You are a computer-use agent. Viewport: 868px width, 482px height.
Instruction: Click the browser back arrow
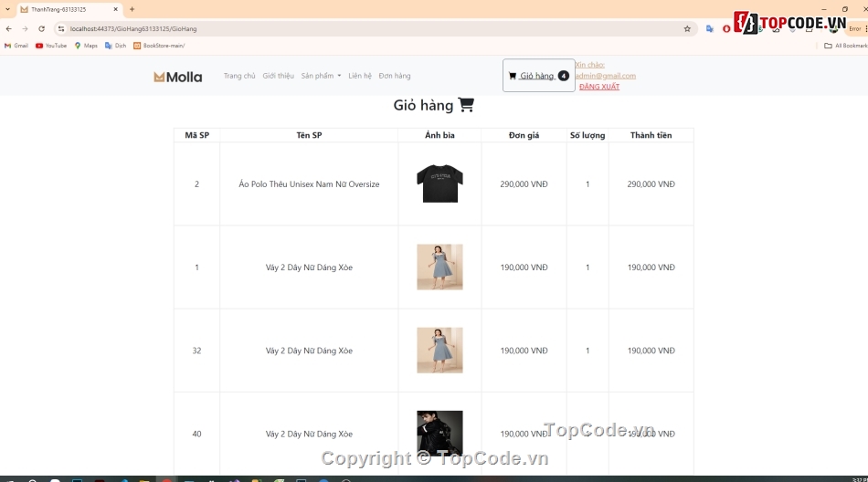[x=9, y=28]
